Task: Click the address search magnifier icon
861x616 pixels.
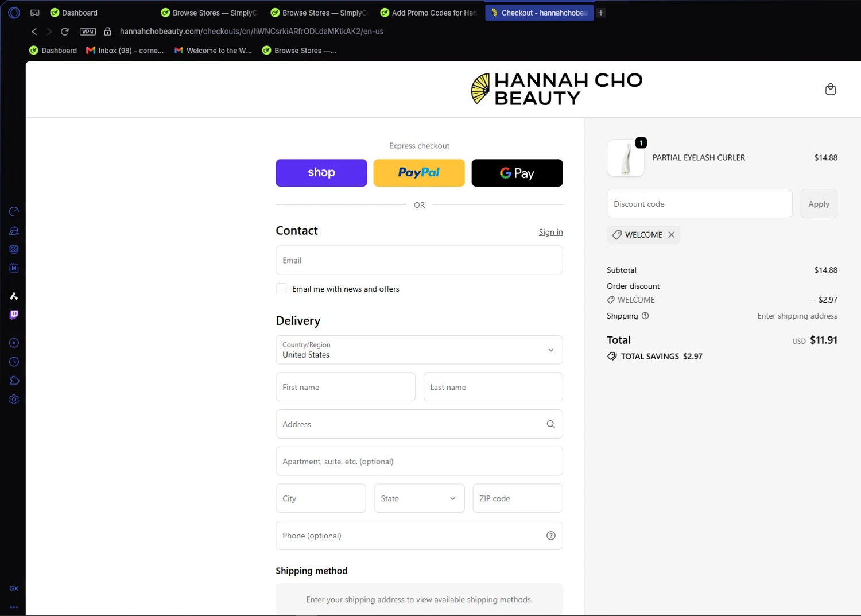Action: tap(551, 424)
